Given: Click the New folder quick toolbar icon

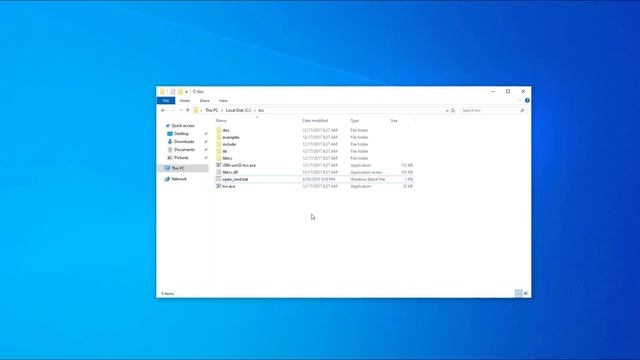Looking at the screenshot, I should (180, 91).
